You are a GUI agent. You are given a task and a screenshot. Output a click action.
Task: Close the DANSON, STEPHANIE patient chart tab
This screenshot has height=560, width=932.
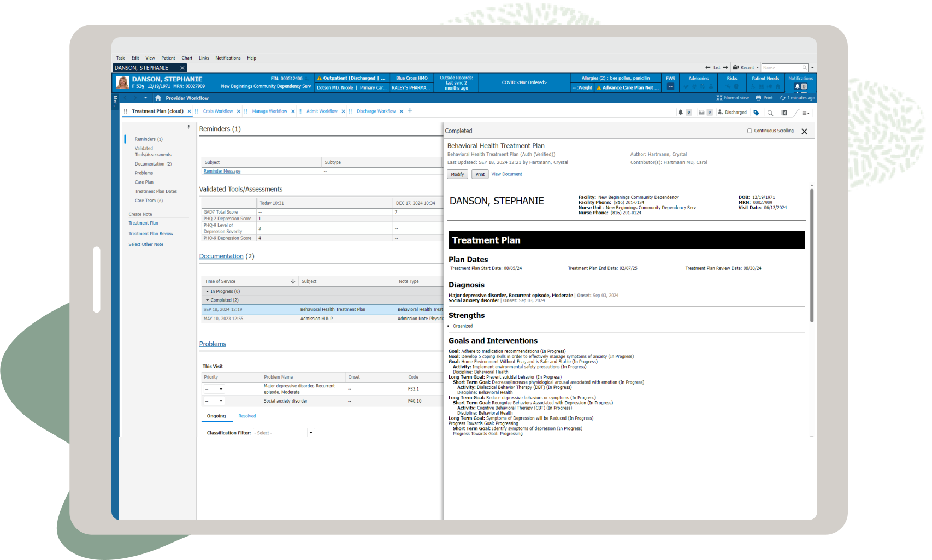(182, 68)
